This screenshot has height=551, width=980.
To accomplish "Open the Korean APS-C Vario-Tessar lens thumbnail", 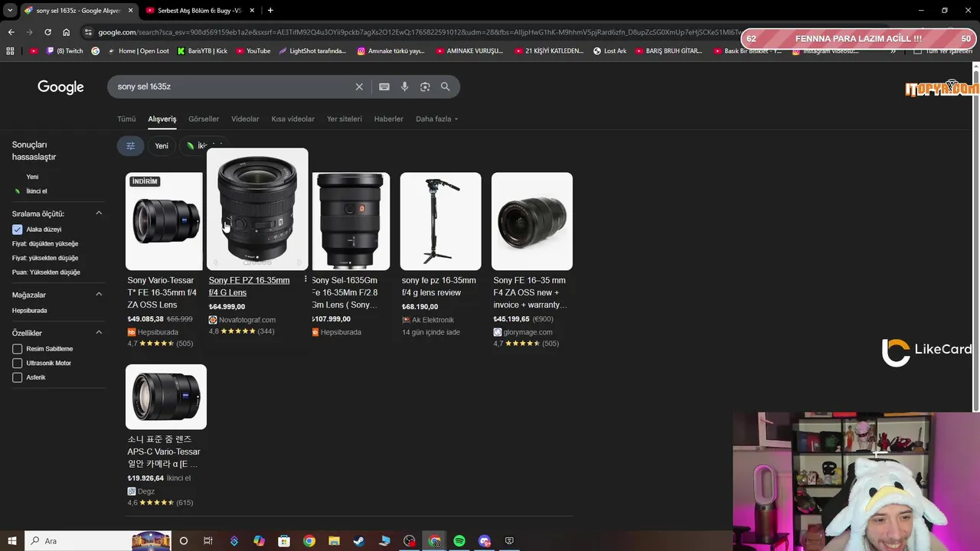I will click(166, 396).
